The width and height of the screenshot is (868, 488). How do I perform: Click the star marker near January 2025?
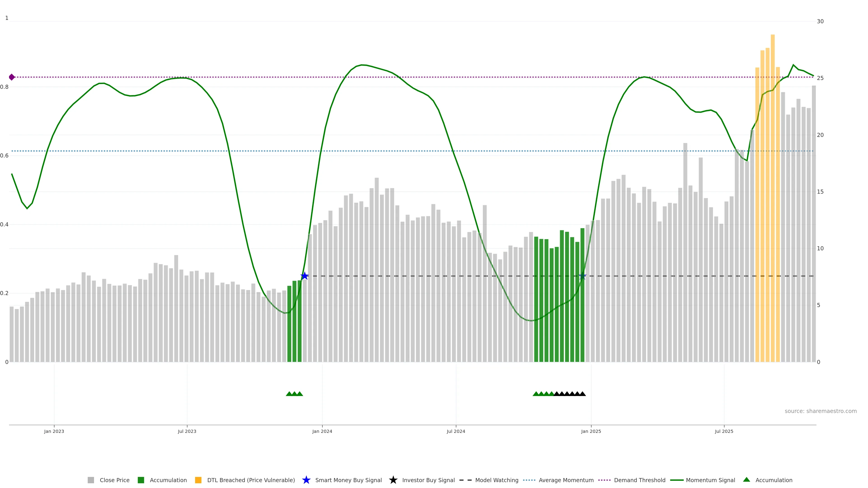(583, 276)
